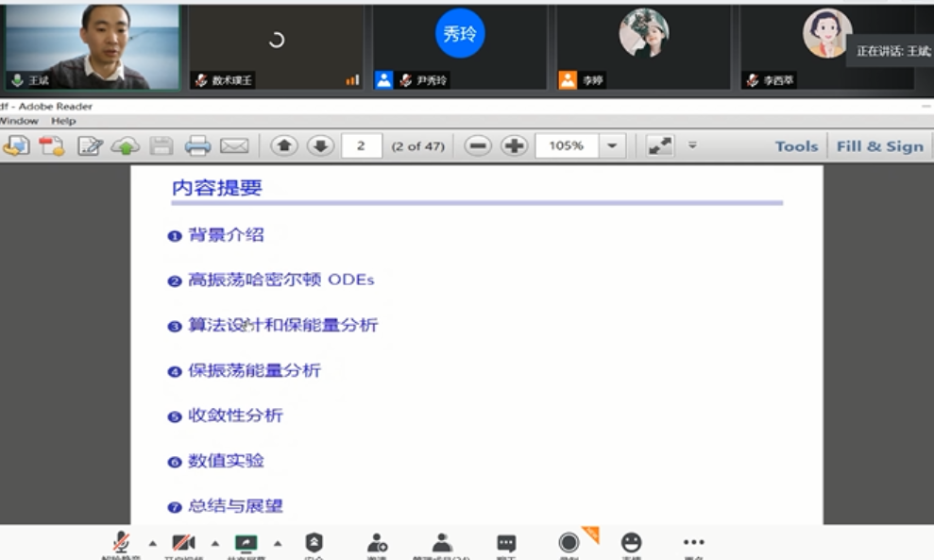Image resolution: width=934 pixels, height=560 pixels.
Task: Expand video options arrow next to camera
Action: click(214, 543)
